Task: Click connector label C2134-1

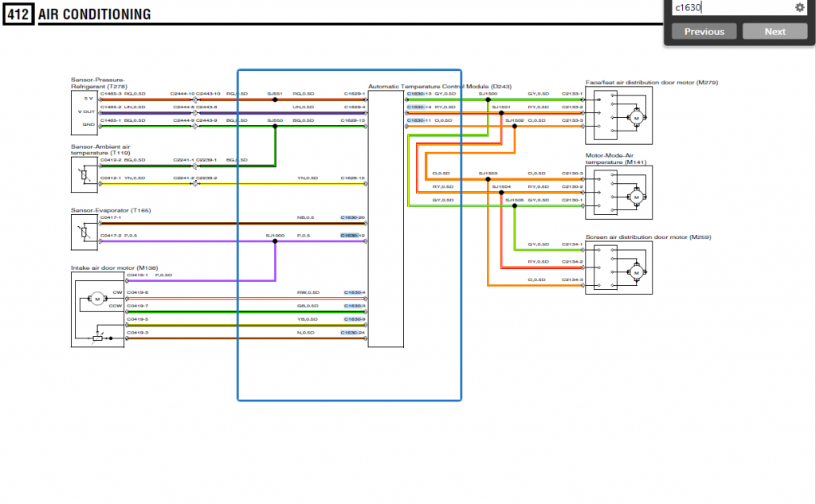Action: click(x=572, y=244)
